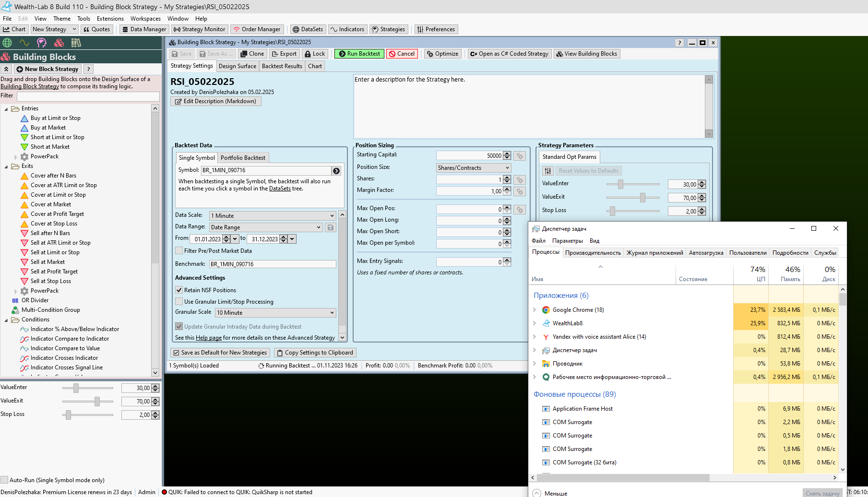Open the Data Range dropdown

pyautogui.click(x=266, y=227)
